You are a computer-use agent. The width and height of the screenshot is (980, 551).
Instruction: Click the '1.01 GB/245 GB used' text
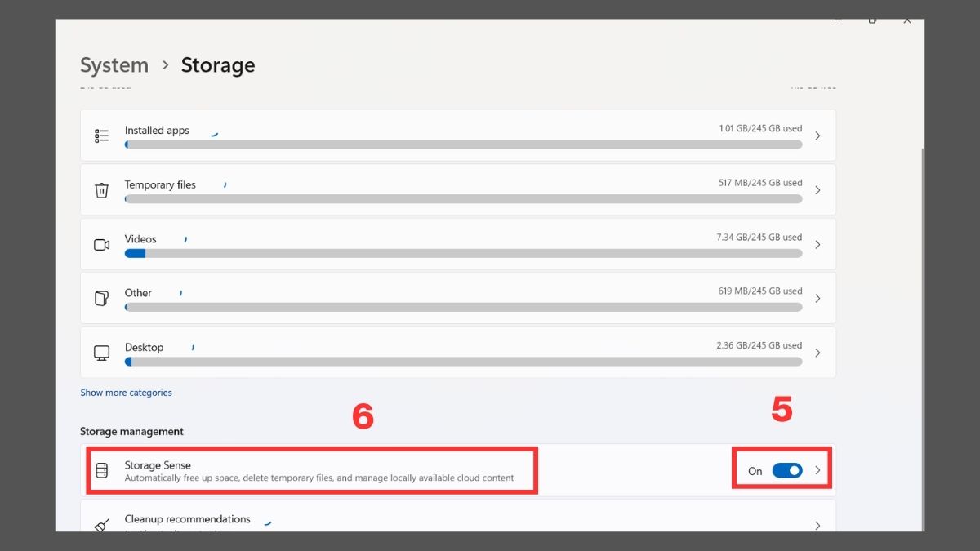(760, 128)
